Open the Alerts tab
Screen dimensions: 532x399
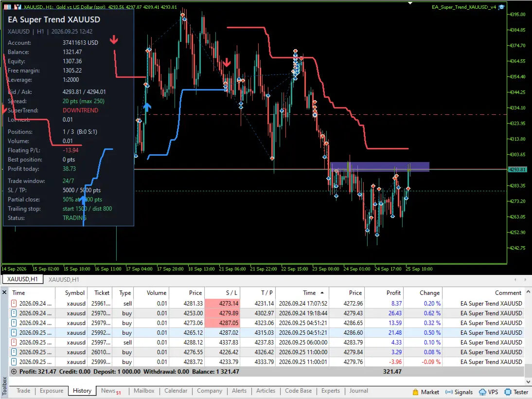(239, 391)
